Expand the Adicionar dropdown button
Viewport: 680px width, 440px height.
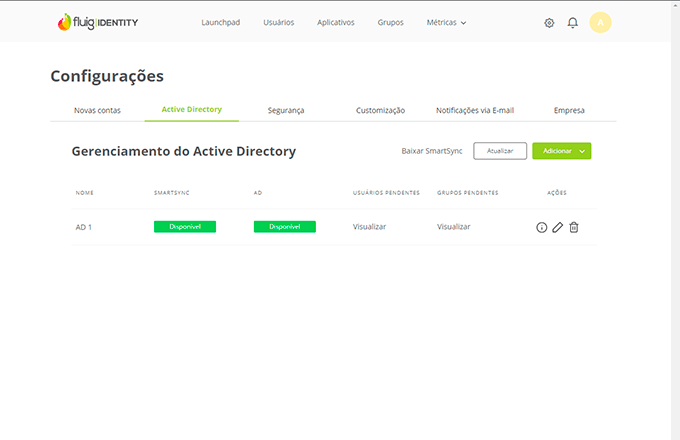click(x=562, y=151)
